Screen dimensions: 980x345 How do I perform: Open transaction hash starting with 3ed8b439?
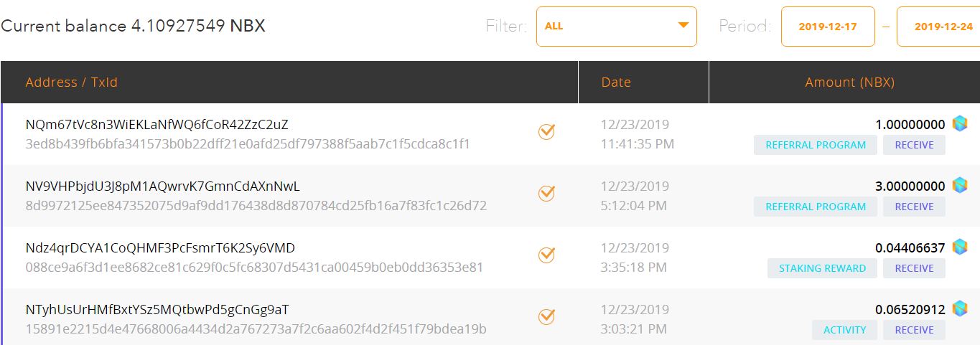pos(248,144)
